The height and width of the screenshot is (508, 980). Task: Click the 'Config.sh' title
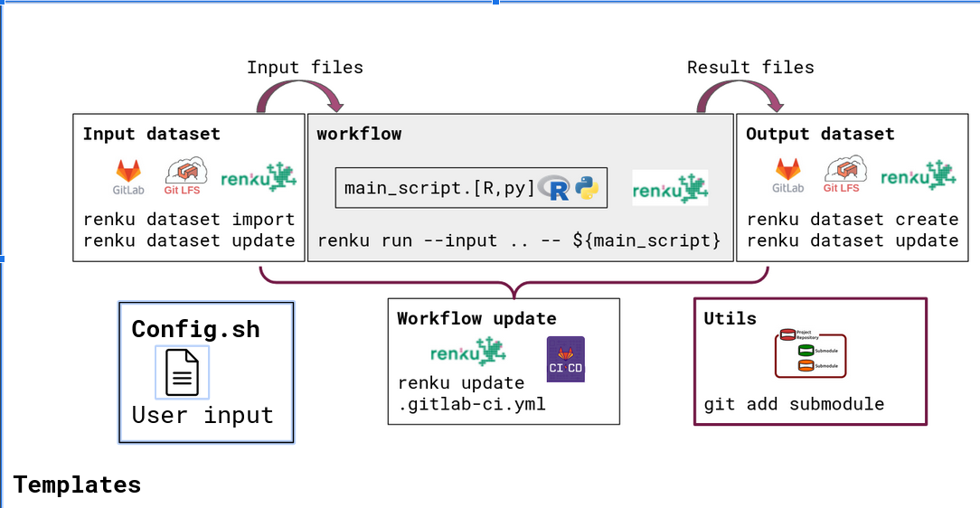tap(195, 329)
